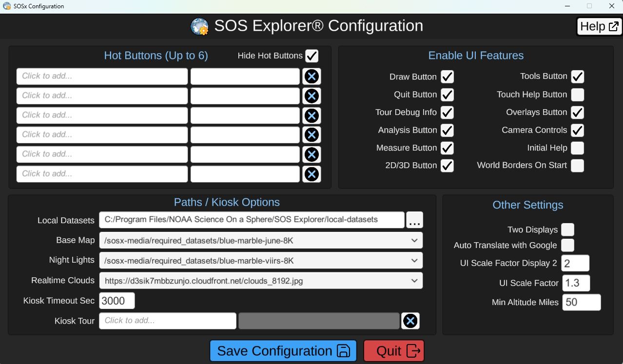Open the Base Map dropdown

(261, 240)
